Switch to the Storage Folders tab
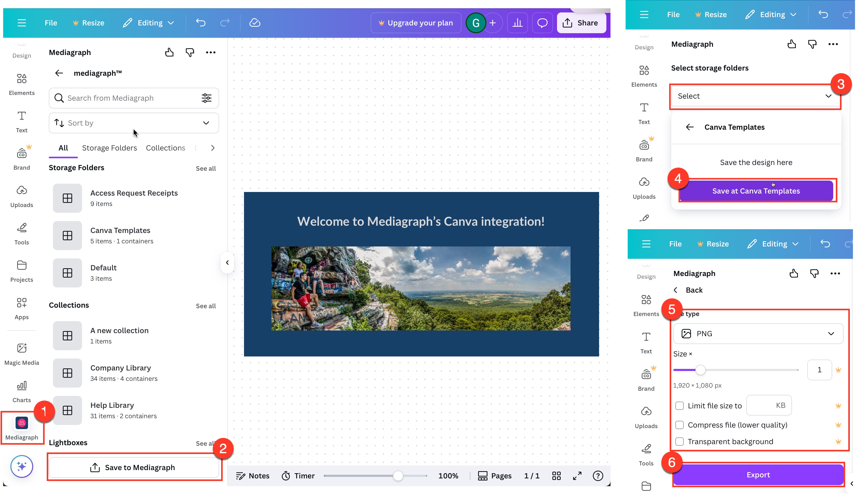Viewport: 868px width, 495px height. (109, 148)
